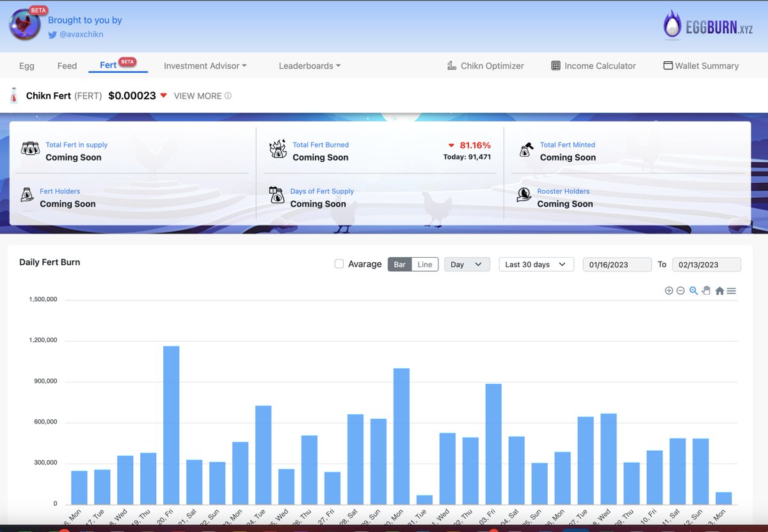Viewport: 768px width, 532px height.
Task: Click the Total Fert Burned label
Action: point(321,145)
